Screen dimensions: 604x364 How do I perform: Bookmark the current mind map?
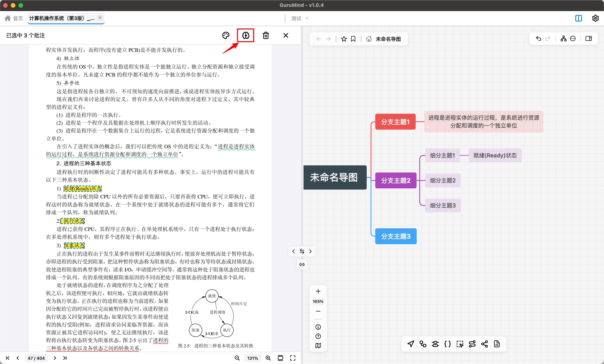(x=353, y=38)
